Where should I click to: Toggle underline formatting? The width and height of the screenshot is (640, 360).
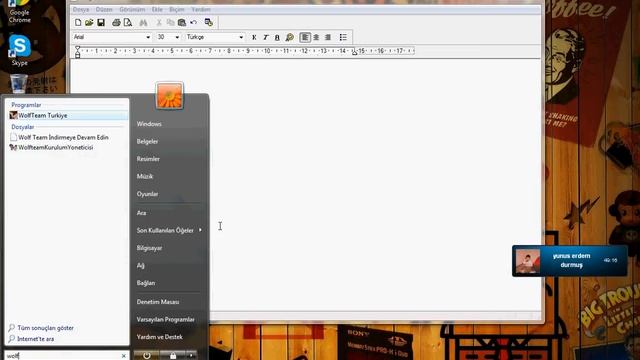coord(277,37)
